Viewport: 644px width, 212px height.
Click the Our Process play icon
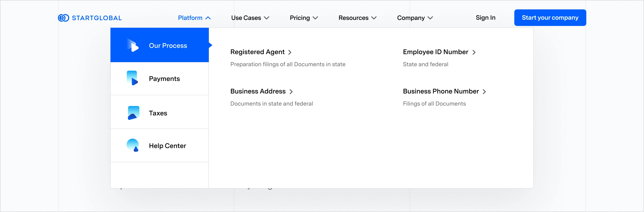point(133,45)
